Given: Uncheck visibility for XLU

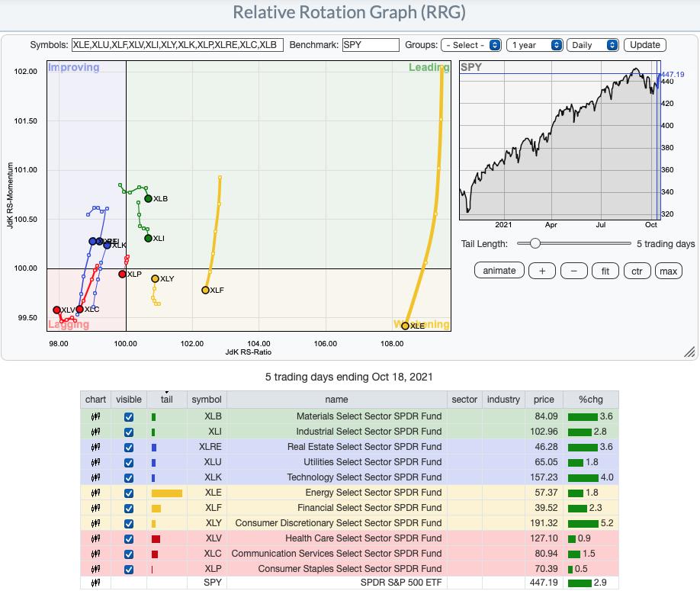Looking at the screenshot, I should (129, 462).
